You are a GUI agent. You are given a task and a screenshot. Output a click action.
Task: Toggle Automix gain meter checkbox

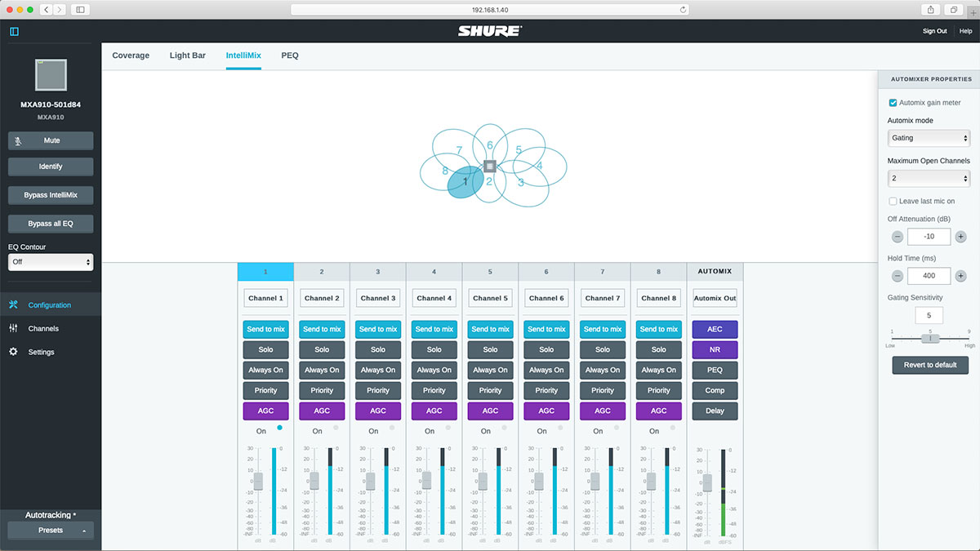click(x=893, y=103)
